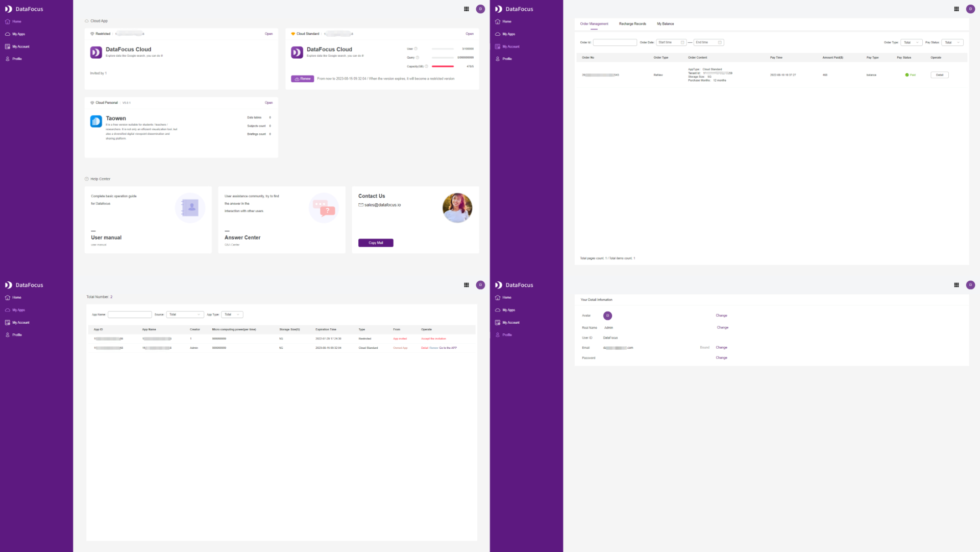Click the help icon next to User quota
Screen dimensions: 980x552
coord(415,49)
